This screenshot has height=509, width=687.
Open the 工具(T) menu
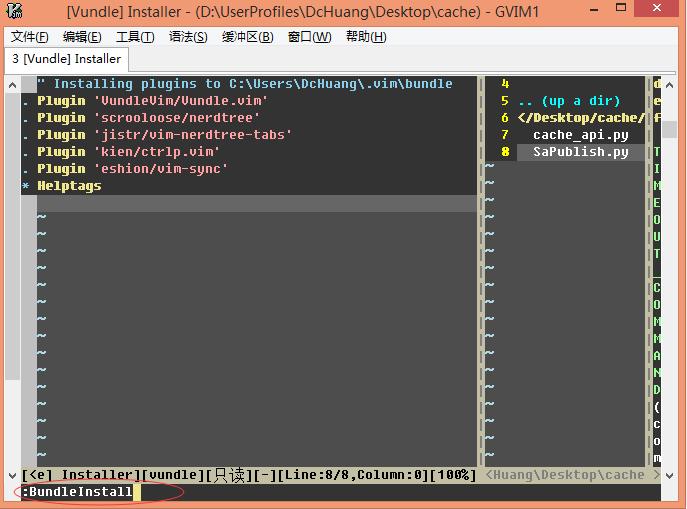[x=135, y=37]
